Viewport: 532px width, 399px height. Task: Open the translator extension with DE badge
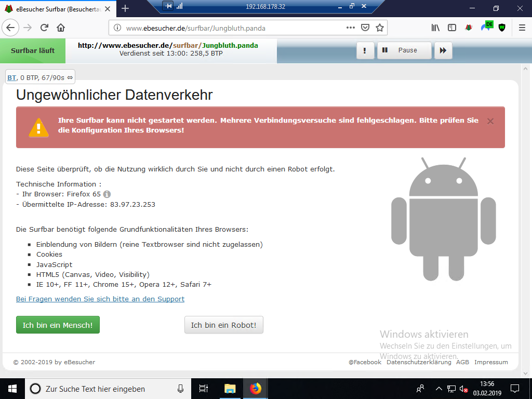[x=487, y=26]
